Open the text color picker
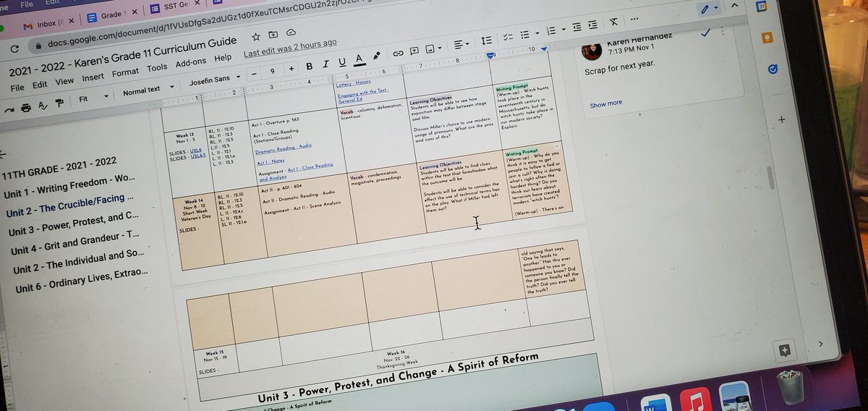Image resolution: width=868 pixels, height=411 pixels. point(359,59)
